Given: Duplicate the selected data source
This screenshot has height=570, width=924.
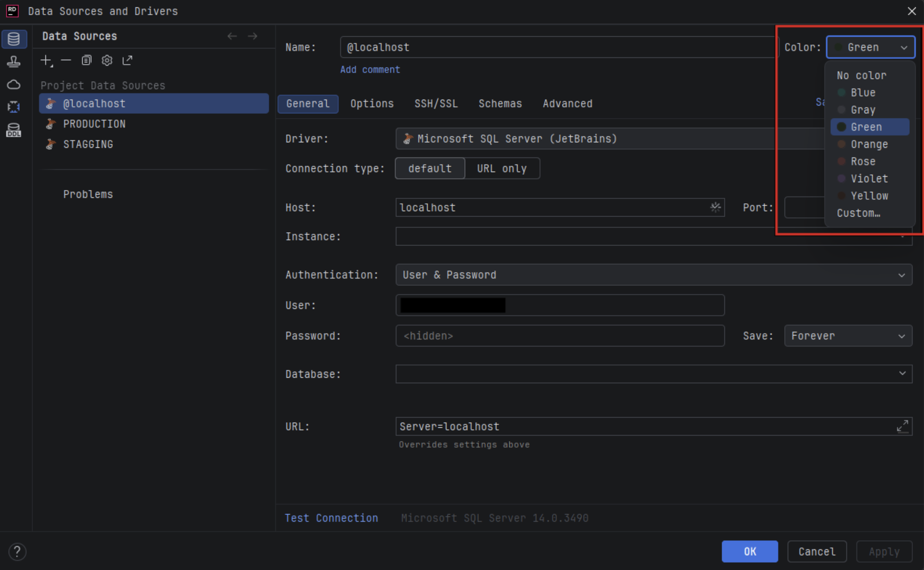Looking at the screenshot, I should (86, 60).
